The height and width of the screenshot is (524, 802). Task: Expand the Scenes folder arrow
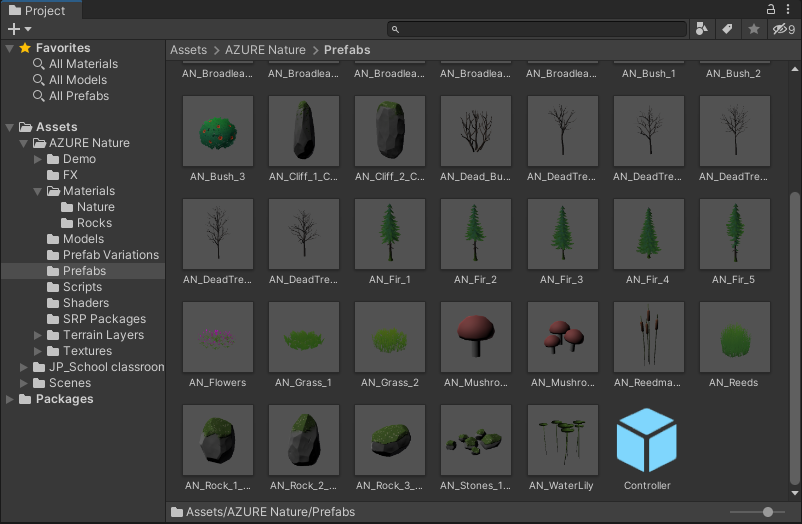[23, 383]
